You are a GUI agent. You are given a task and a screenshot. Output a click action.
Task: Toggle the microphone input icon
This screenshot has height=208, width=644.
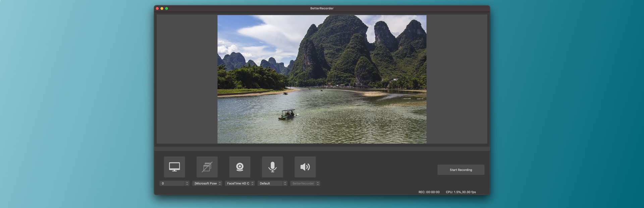(272, 167)
